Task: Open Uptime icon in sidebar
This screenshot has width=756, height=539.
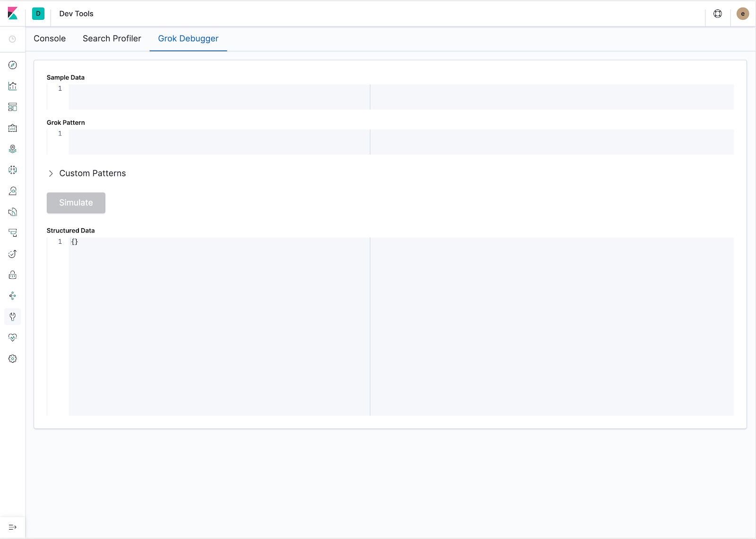Action: (x=13, y=254)
